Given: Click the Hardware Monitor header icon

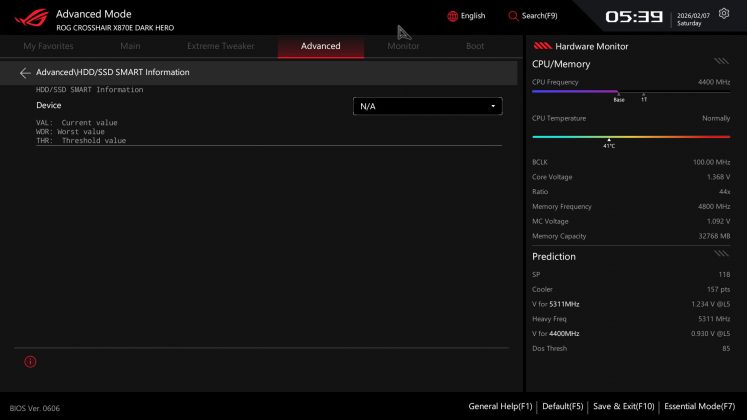Looking at the screenshot, I should 542,46.
